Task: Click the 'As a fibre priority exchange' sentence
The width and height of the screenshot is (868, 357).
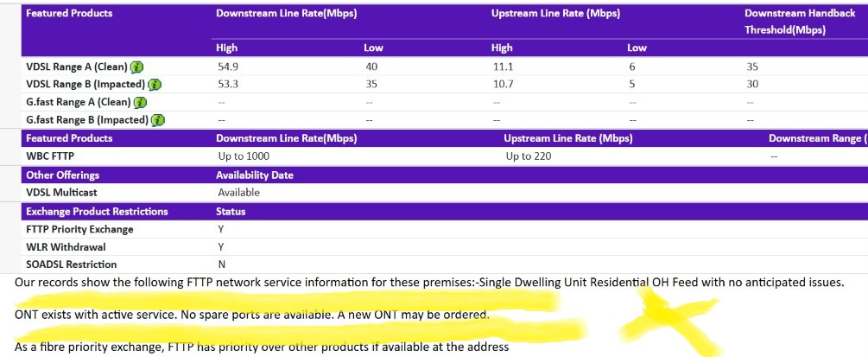Action: click(x=262, y=347)
